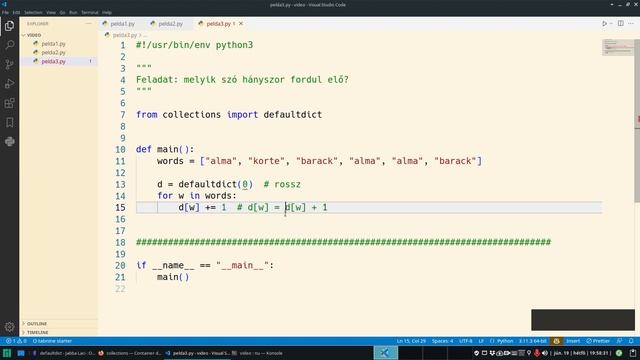This screenshot has width=640, height=360.
Task: Click the Dropbox tray icon
Action: tap(492, 353)
